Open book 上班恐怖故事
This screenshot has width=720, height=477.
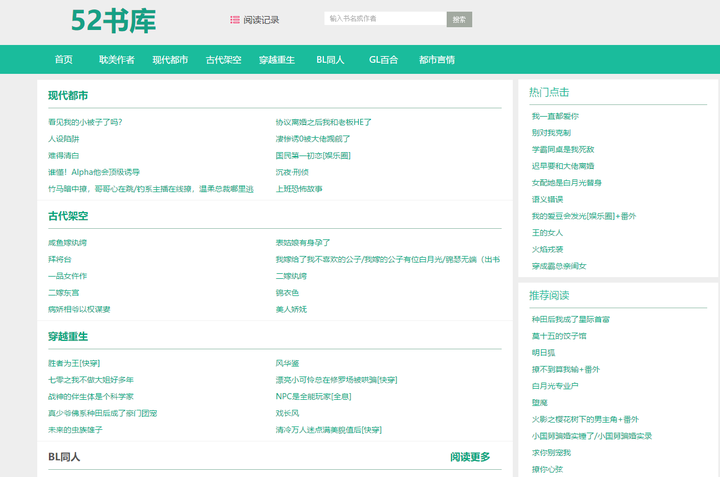pyautogui.click(x=298, y=189)
